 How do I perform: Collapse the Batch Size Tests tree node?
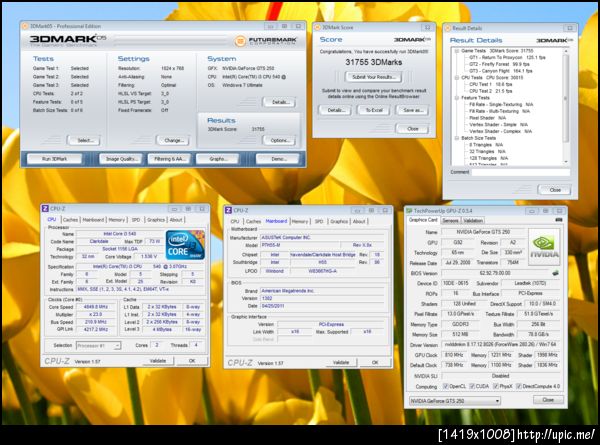[457, 138]
